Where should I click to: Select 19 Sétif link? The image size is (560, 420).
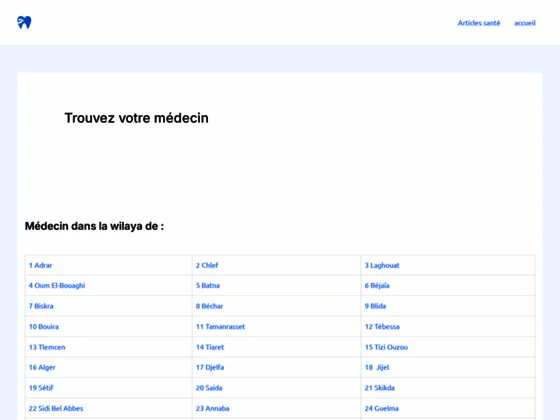click(x=41, y=388)
